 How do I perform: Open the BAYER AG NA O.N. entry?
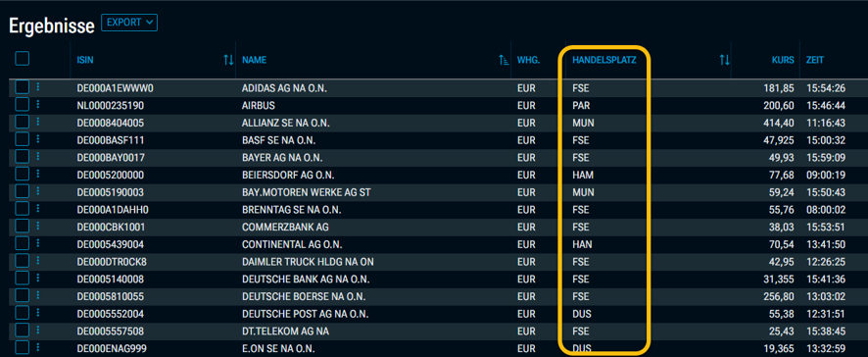(282, 158)
